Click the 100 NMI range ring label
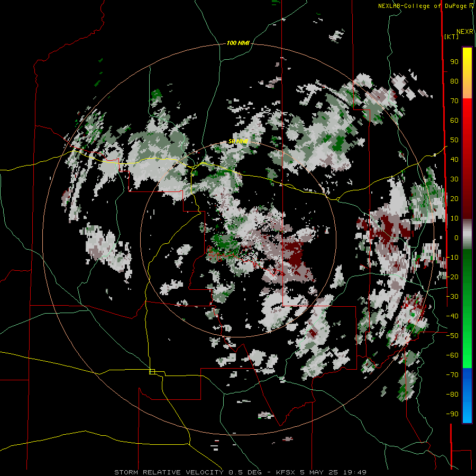 pyautogui.click(x=238, y=43)
